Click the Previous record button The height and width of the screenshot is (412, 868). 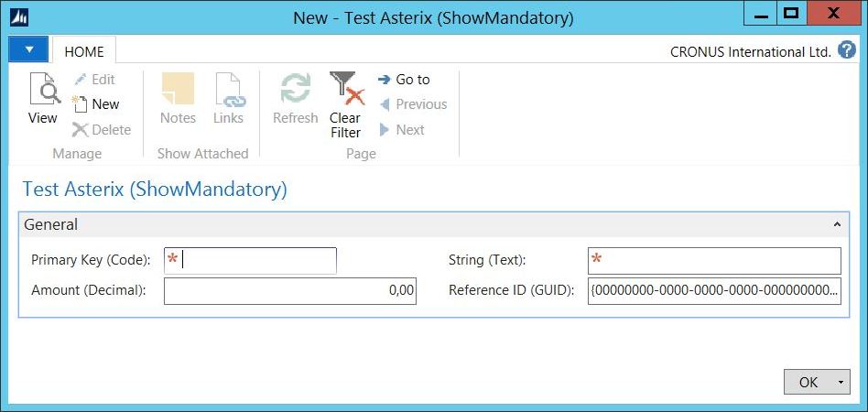click(x=414, y=104)
